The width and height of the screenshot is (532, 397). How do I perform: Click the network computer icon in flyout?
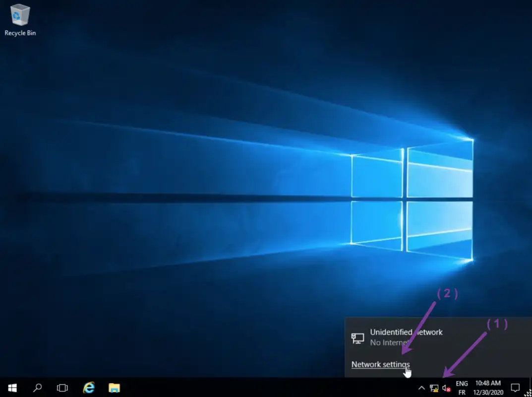[x=357, y=338]
